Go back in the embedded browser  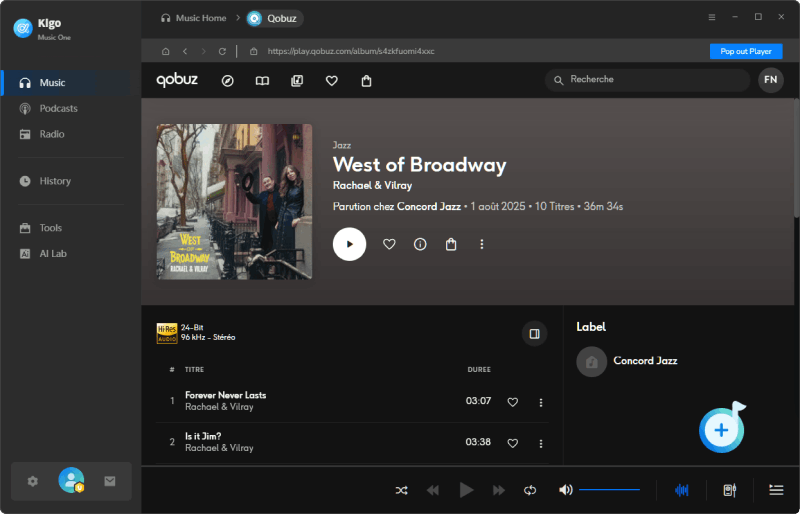[x=185, y=51]
